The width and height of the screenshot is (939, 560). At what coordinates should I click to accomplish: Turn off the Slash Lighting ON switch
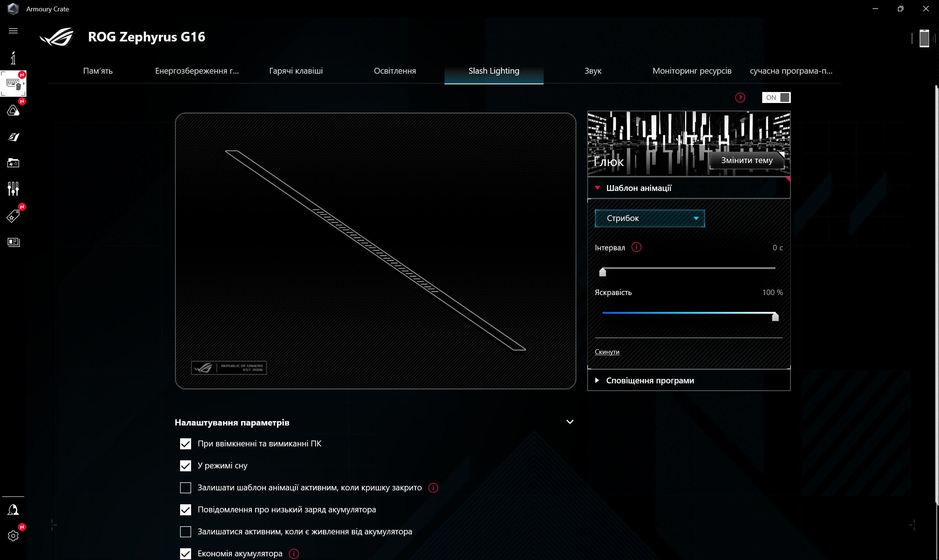(x=776, y=97)
